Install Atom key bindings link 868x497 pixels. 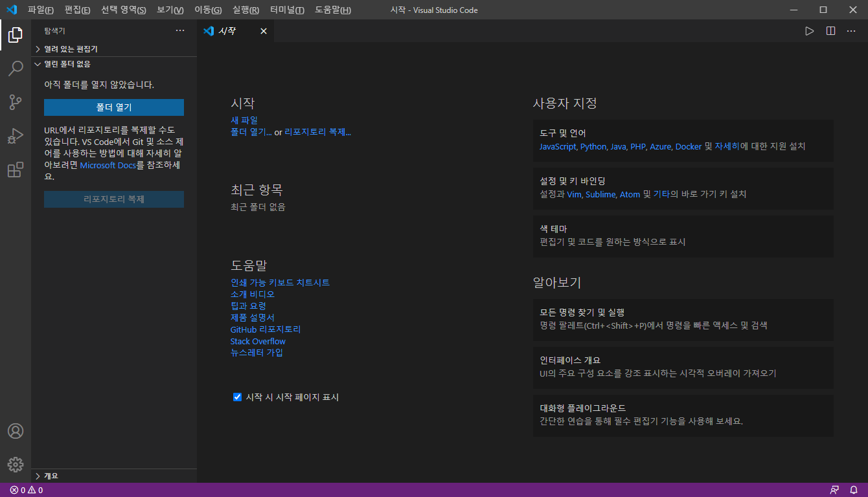pos(630,194)
